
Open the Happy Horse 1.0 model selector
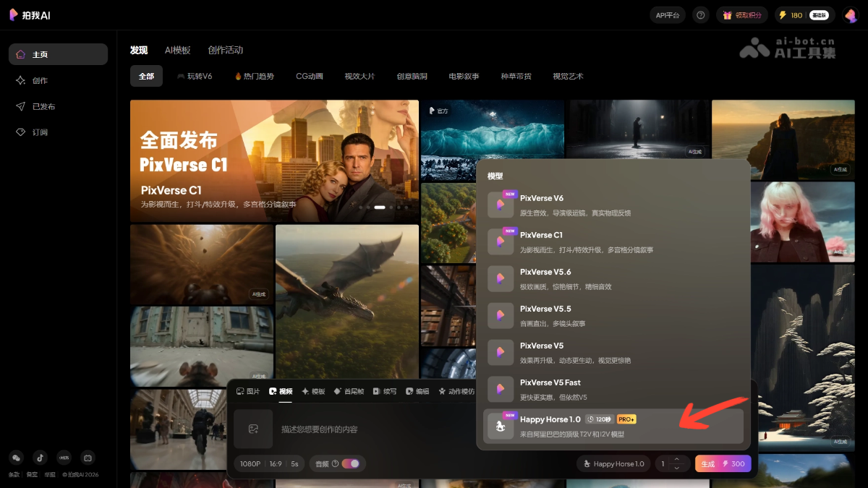tap(613, 463)
